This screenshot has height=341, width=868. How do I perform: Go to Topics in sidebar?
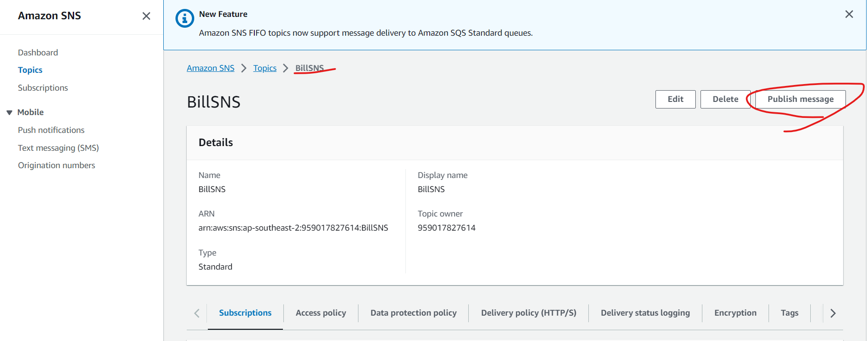(30, 70)
